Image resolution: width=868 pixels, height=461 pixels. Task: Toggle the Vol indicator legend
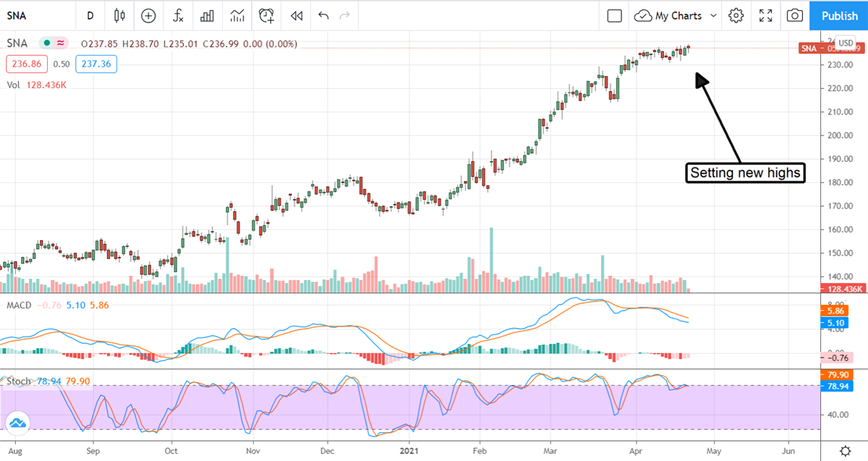pyautogui.click(x=14, y=85)
